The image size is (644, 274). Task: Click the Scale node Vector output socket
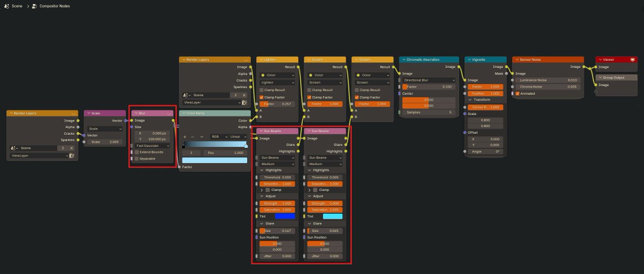pos(126,121)
